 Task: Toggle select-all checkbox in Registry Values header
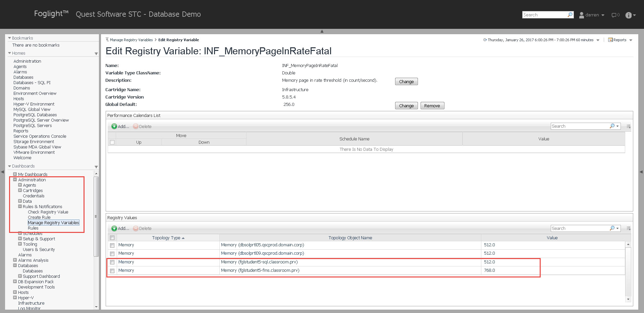pos(112,238)
